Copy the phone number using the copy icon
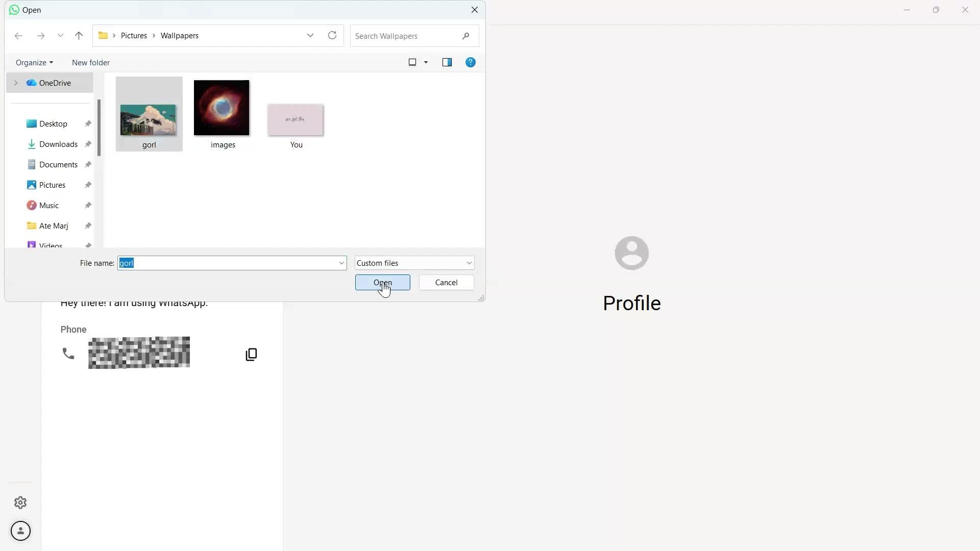980x551 pixels. click(x=251, y=354)
